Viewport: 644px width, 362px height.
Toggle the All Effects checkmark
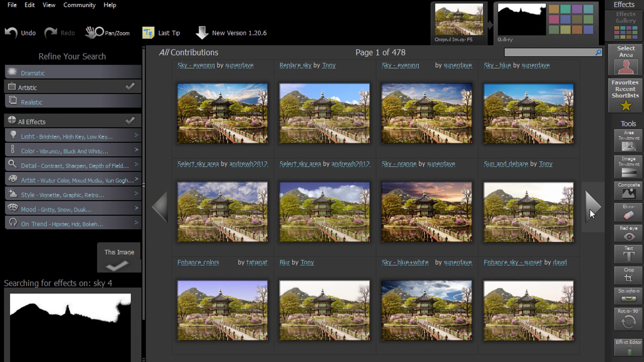click(130, 121)
